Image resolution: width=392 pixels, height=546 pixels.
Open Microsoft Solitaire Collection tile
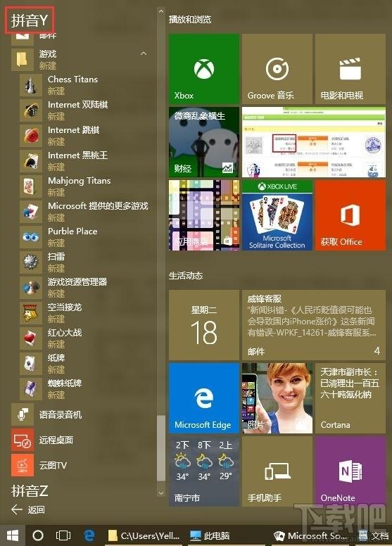click(277, 215)
